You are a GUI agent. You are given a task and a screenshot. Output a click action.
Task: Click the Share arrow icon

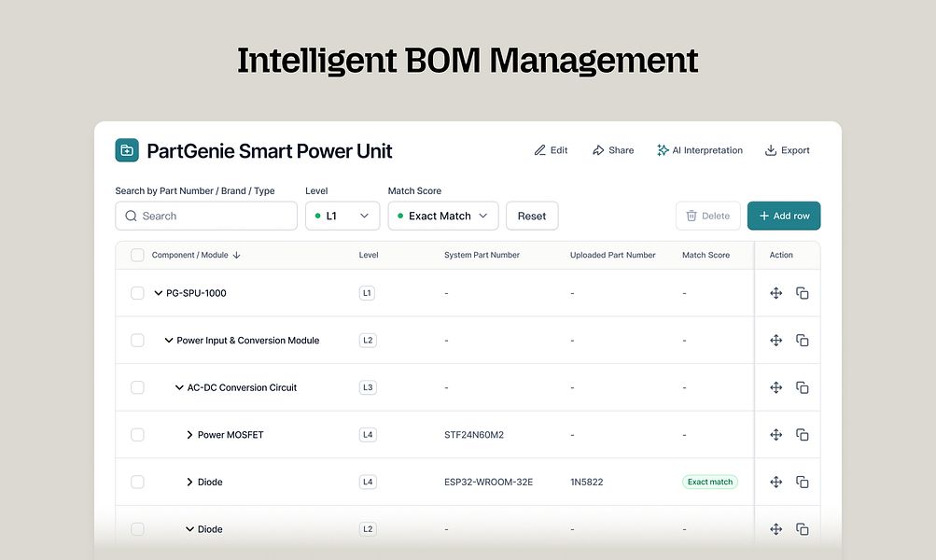598,150
